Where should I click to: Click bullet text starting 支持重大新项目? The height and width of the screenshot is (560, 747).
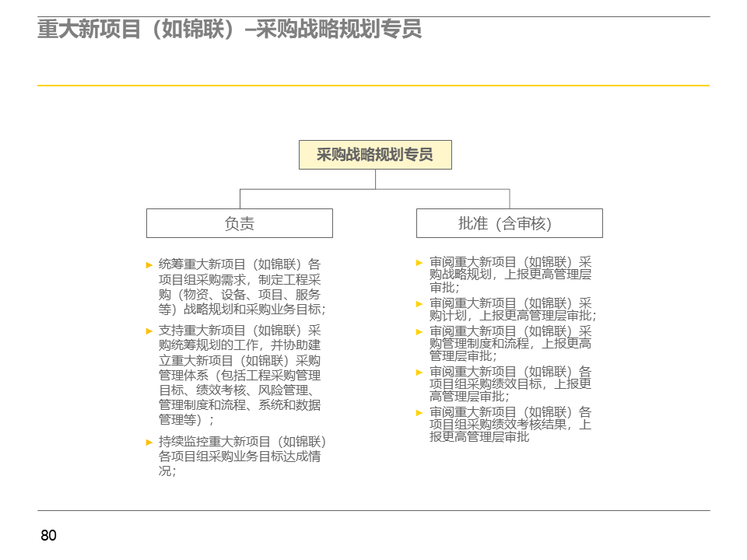240,375
